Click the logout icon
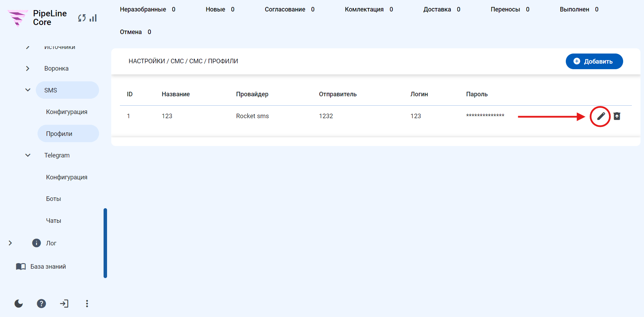This screenshot has width=644, height=317. click(x=64, y=303)
